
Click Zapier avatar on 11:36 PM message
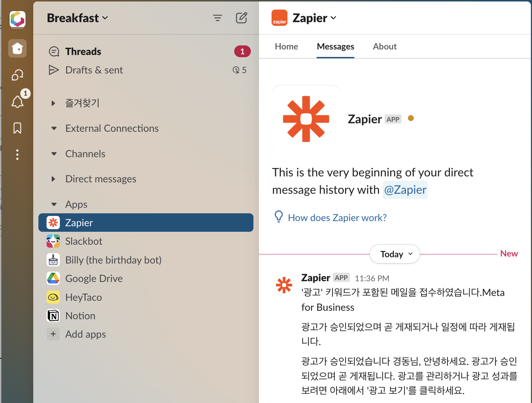pyautogui.click(x=284, y=285)
